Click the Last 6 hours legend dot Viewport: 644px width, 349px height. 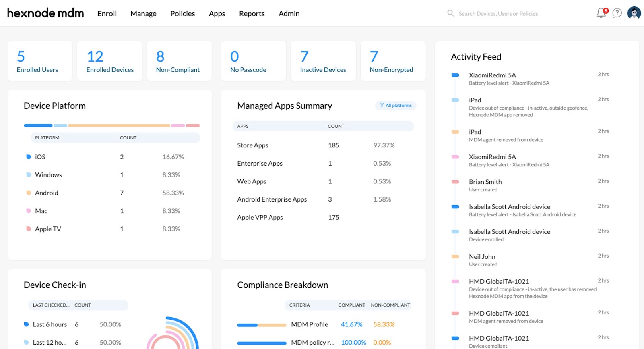(x=26, y=324)
